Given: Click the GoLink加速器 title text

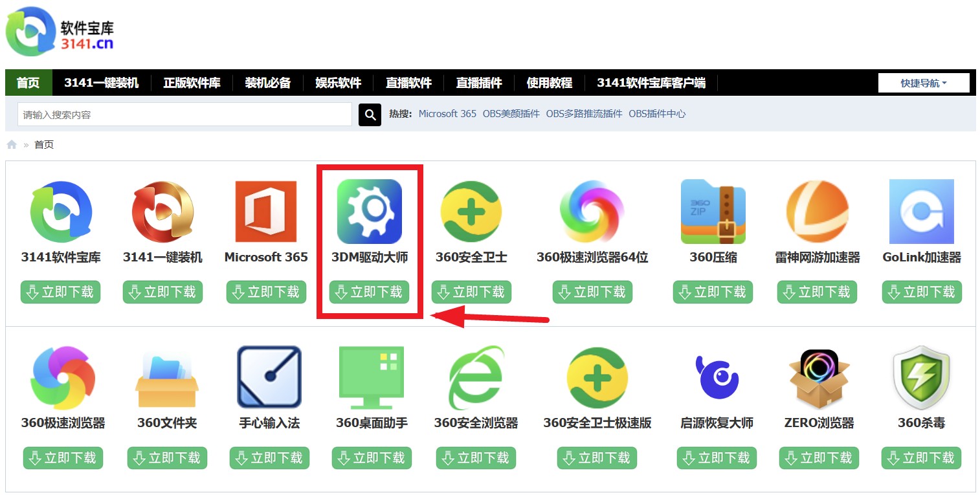Looking at the screenshot, I should tap(922, 258).
